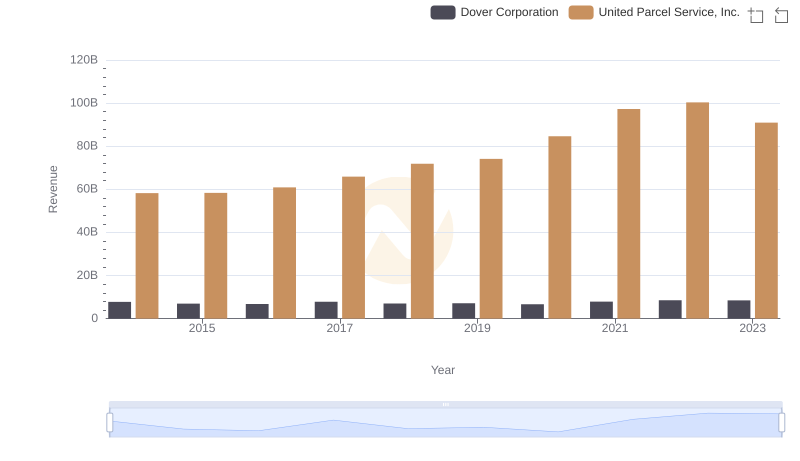The image size is (800, 461).
Task: Click the UPS revenue bar for 2015
Action: [216, 255]
